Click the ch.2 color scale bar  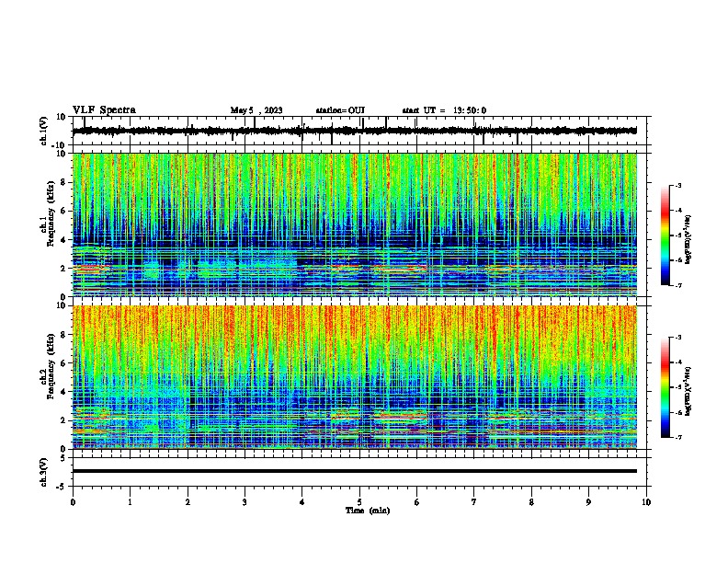pyautogui.click(x=665, y=387)
